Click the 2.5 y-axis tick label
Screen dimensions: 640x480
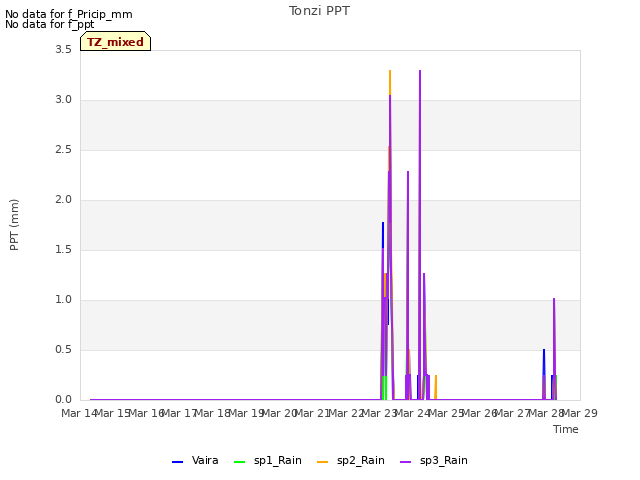click(x=63, y=150)
